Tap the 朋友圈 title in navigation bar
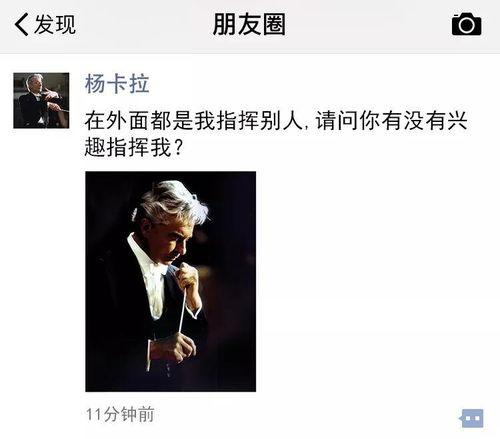This screenshot has height=439, width=500. tap(249, 24)
